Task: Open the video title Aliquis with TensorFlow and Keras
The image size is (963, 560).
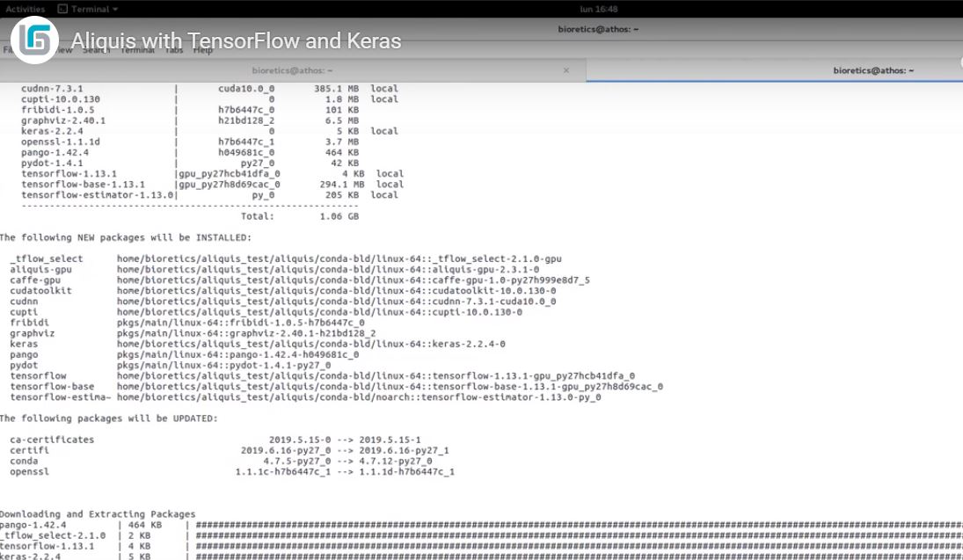Action: 236,41
